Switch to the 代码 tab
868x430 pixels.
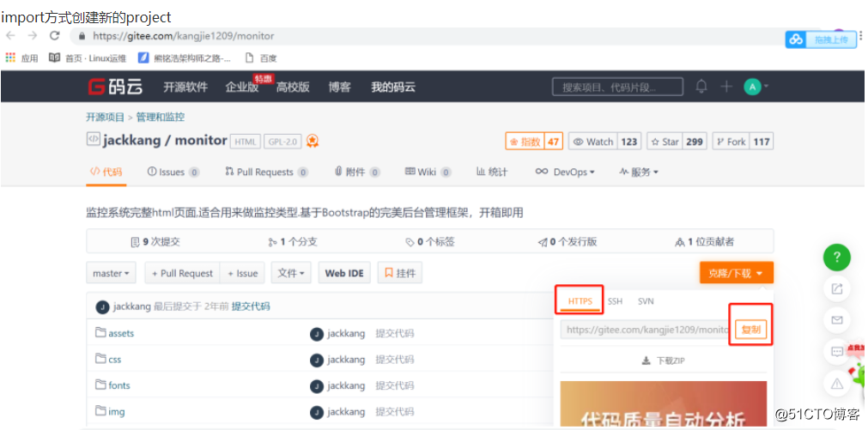coord(106,173)
